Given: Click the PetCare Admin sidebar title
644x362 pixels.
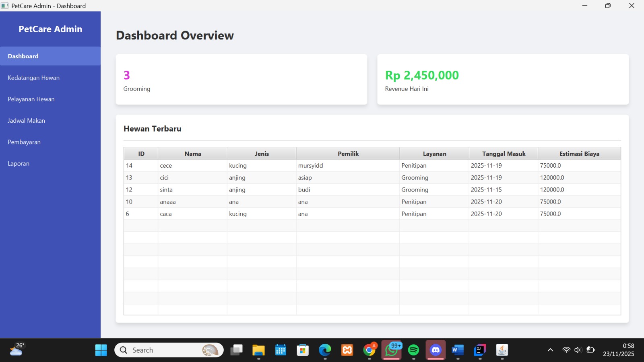Looking at the screenshot, I should click(x=50, y=29).
